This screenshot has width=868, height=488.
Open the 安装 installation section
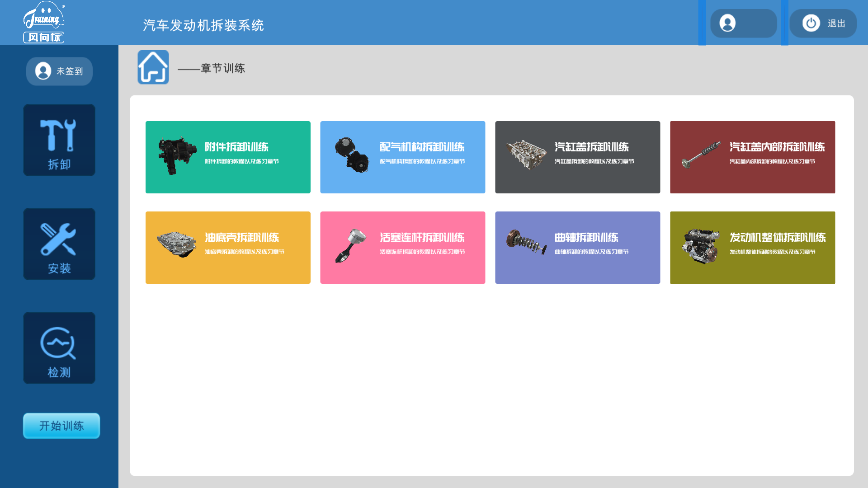[59, 244]
